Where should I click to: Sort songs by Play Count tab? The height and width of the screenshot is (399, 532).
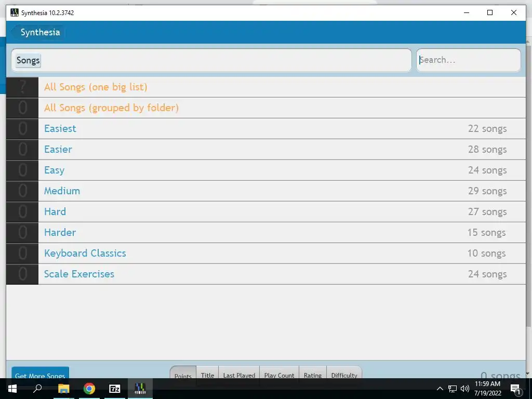pyautogui.click(x=279, y=373)
